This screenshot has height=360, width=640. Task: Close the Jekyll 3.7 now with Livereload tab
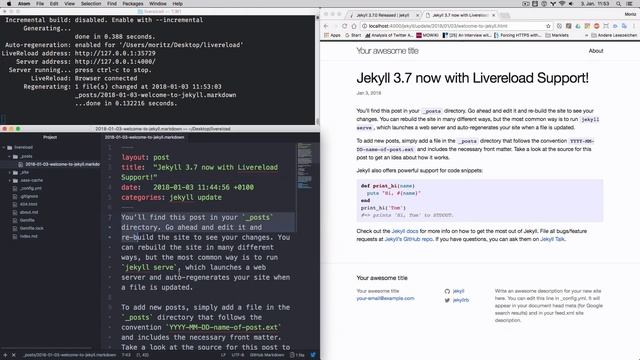click(493, 15)
